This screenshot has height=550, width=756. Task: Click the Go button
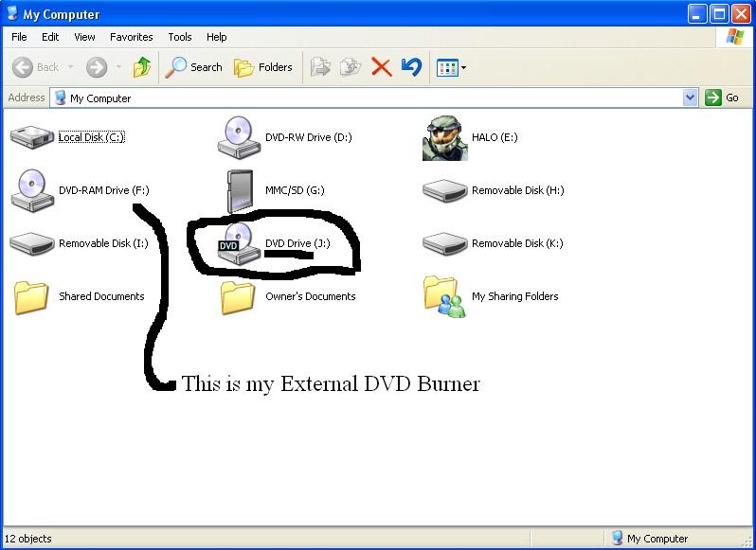pyautogui.click(x=722, y=98)
